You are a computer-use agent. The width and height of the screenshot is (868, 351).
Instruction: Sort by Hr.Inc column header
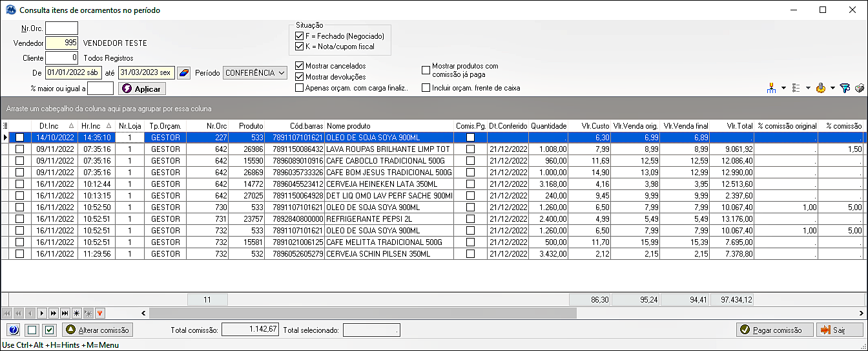96,125
